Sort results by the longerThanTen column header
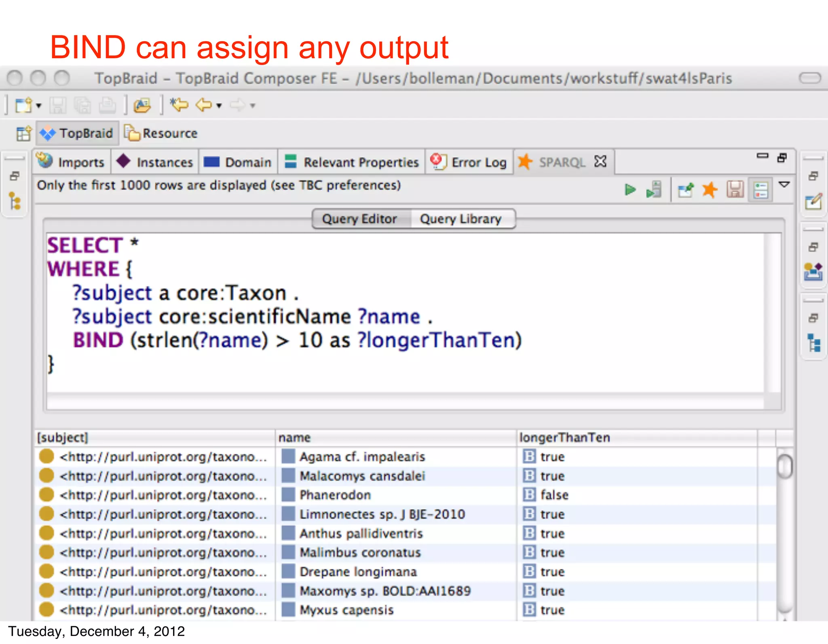 637,438
